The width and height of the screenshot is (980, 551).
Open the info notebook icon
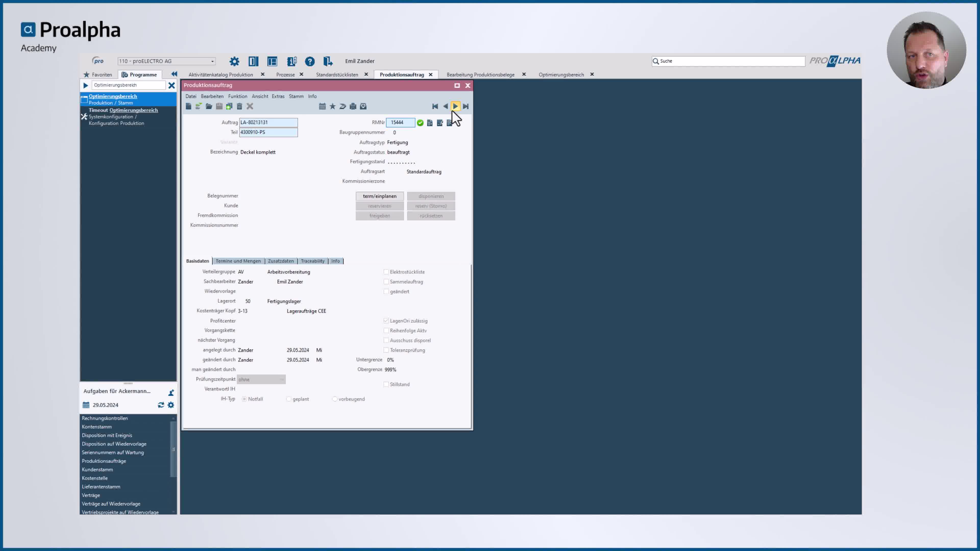[x=292, y=61]
